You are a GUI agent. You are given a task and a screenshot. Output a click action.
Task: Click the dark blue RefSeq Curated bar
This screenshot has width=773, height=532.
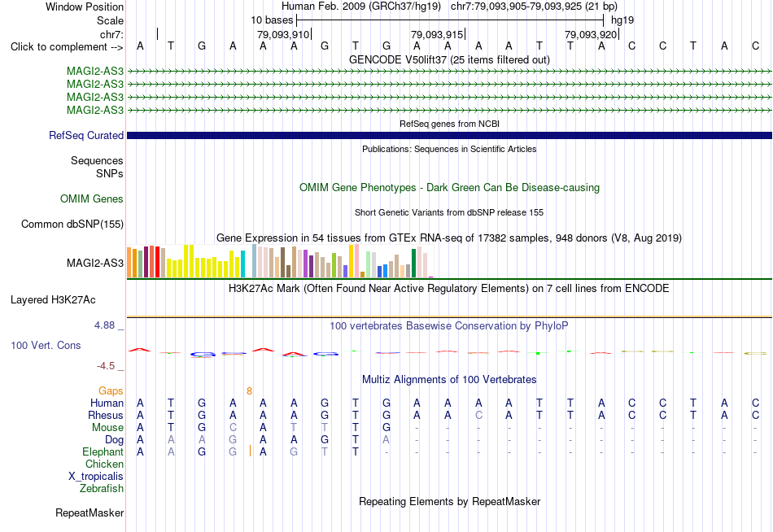tap(449, 135)
